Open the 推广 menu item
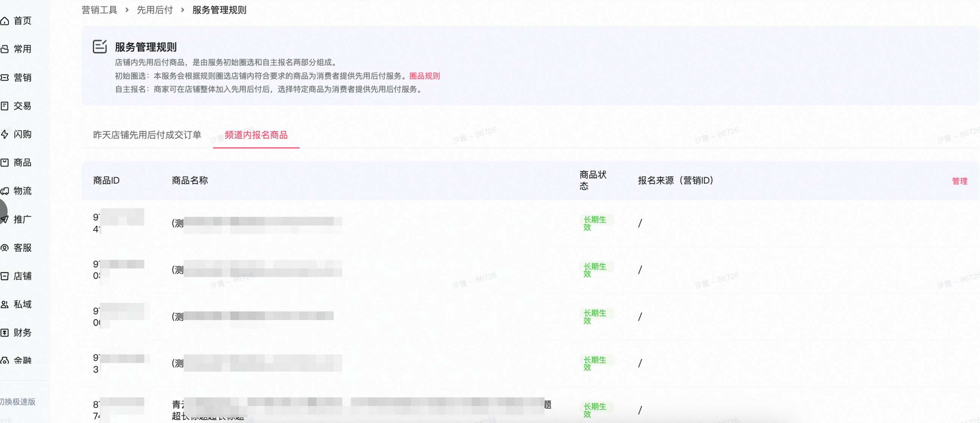The width and height of the screenshot is (980, 423). pyautogui.click(x=22, y=219)
